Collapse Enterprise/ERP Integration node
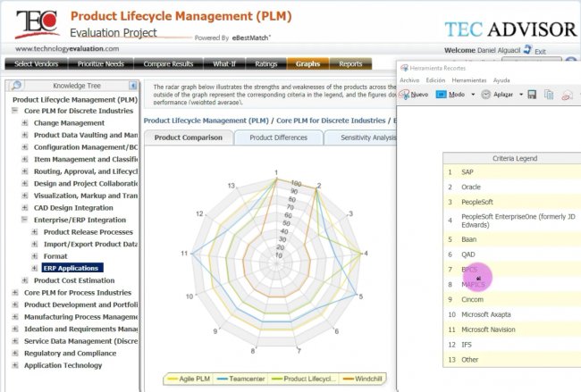The width and height of the screenshot is (581, 392). pos(25,220)
